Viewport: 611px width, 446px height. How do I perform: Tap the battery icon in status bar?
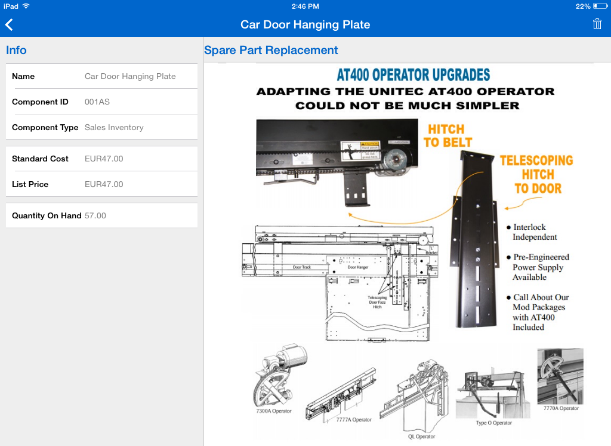click(599, 5)
